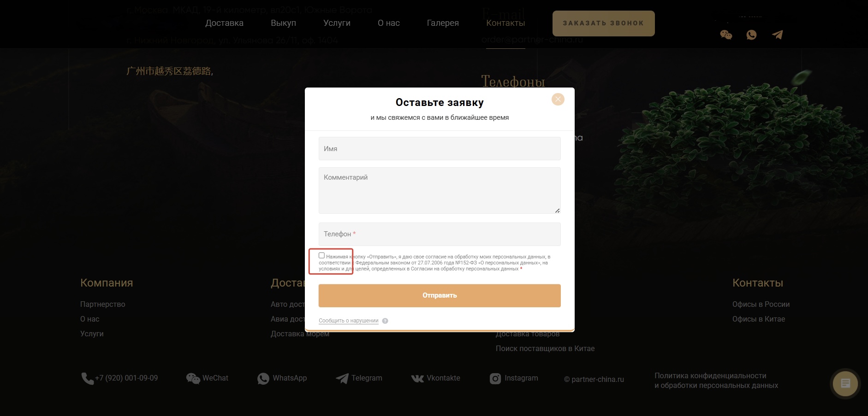Screen dimensions: 868x416
Task: Open the Партнерство footer link
Action: click(102, 304)
